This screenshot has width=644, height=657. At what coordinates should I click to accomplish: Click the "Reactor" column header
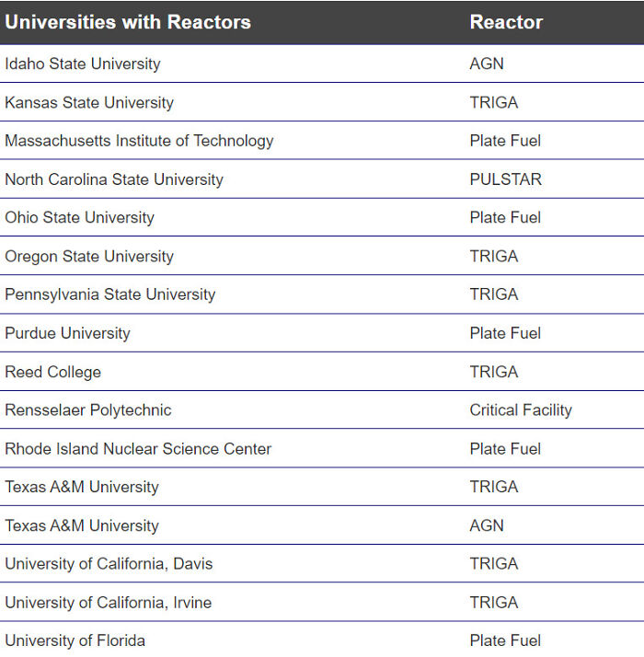point(506,22)
